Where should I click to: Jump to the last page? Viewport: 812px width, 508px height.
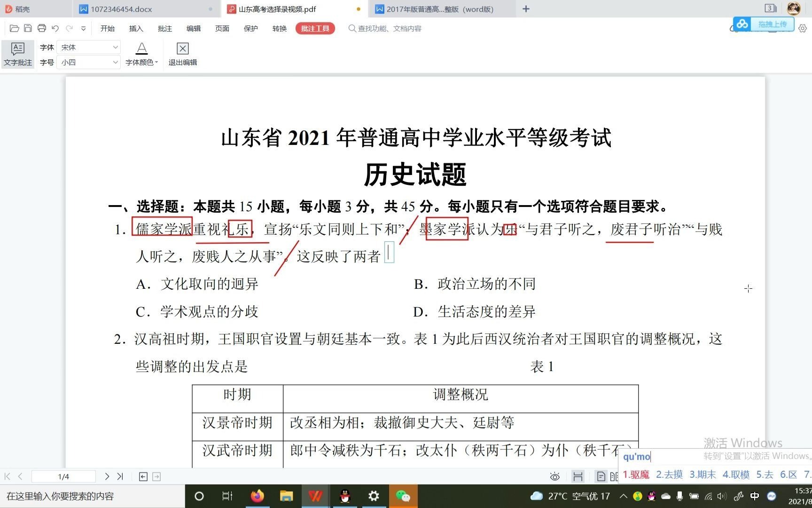tap(120, 476)
